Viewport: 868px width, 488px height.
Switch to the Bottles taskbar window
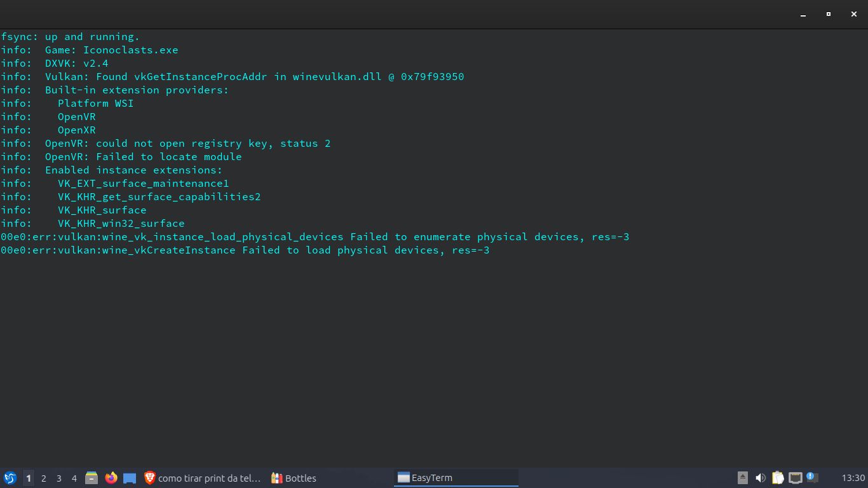click(x=294, y=478)
